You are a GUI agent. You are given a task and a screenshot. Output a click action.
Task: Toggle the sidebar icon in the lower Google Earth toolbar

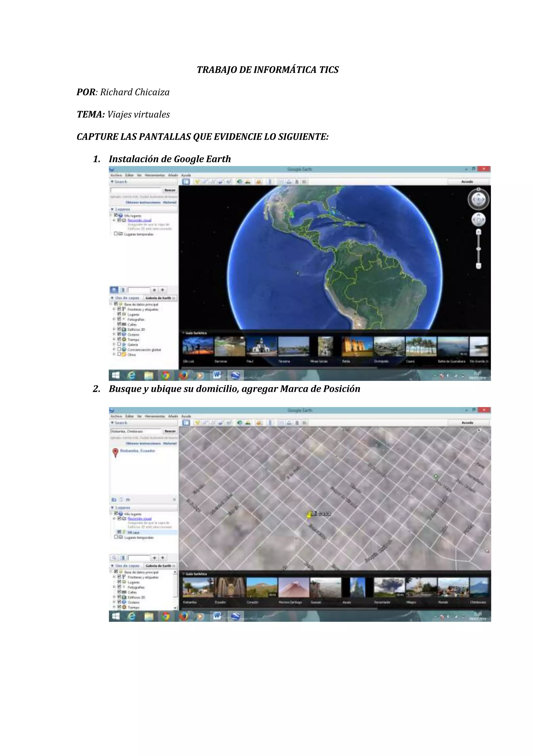click(x=186, y=422)
